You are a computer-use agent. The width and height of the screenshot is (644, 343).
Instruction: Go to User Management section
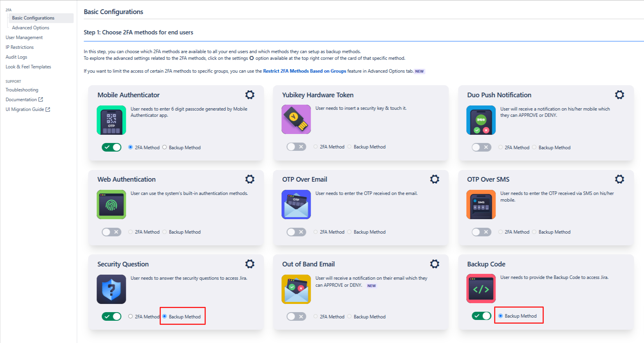[24, 38]
